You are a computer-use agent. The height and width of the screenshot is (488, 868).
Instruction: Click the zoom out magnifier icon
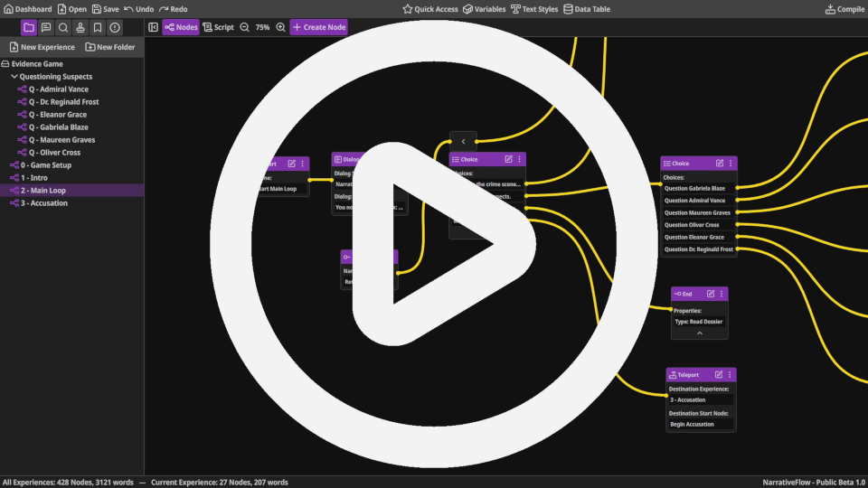coord(245,28)
